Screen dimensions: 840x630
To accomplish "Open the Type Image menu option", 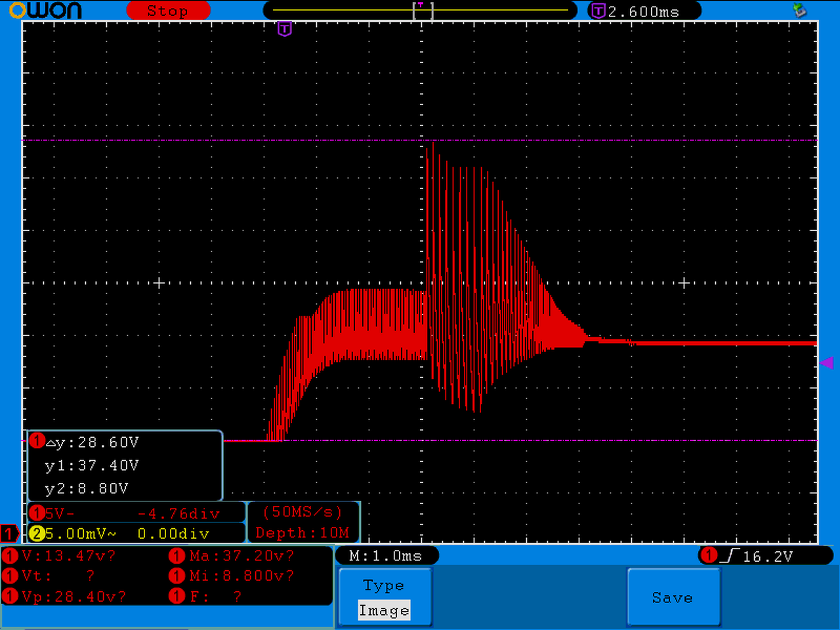I will click(385, 597).
